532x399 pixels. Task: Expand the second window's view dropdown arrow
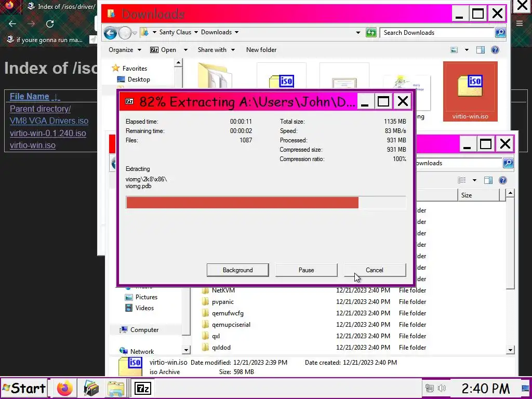pyautogui.click(x=474, y=180)
